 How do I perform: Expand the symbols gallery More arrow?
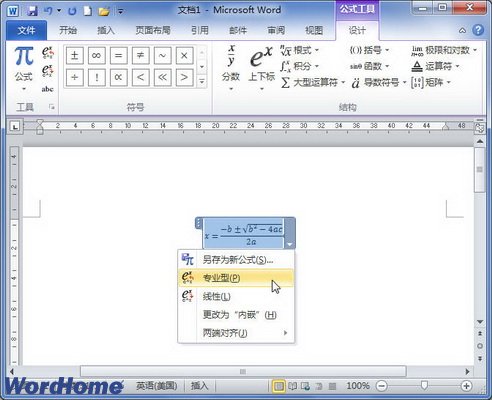click(x=202, y=81)
